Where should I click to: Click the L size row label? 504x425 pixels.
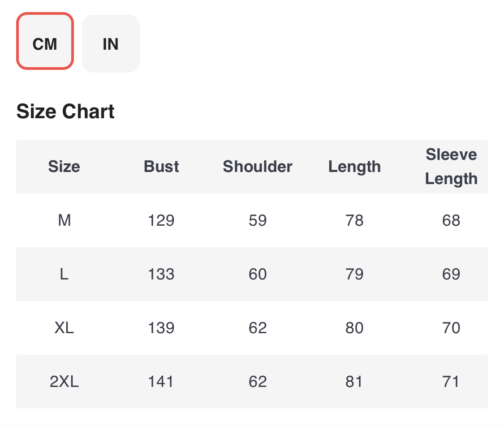[64, 274]
